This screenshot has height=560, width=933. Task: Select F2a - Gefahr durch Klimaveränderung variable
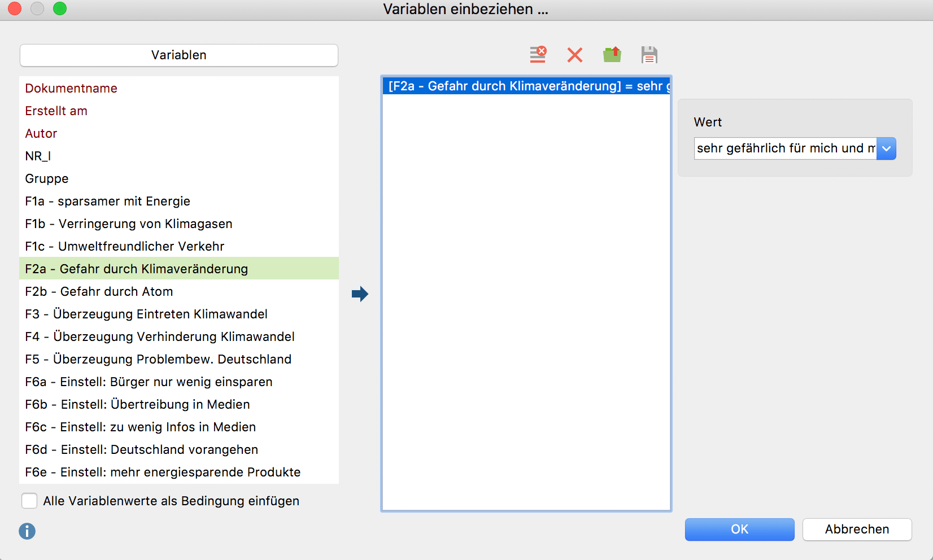pos(179,269)
